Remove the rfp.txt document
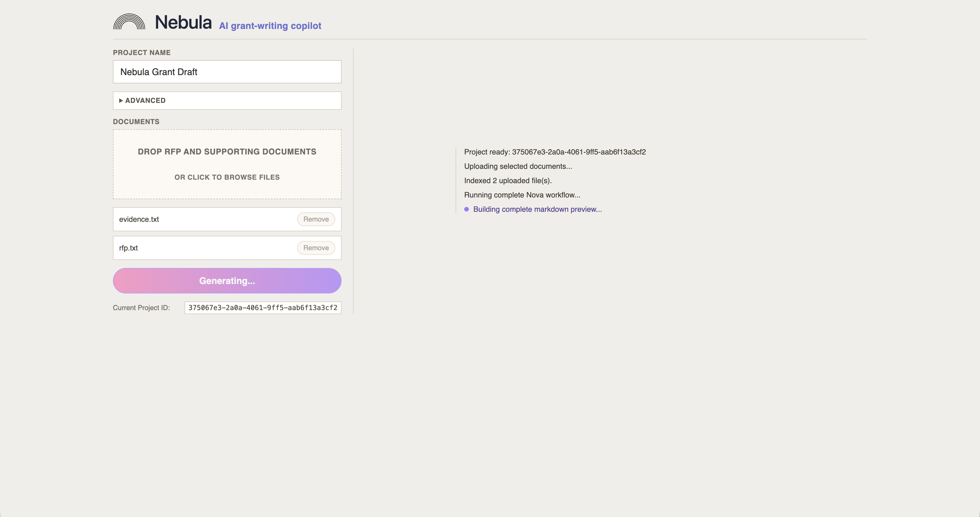The height and width of the screenshot is (517, 980). tap(316, 248)
